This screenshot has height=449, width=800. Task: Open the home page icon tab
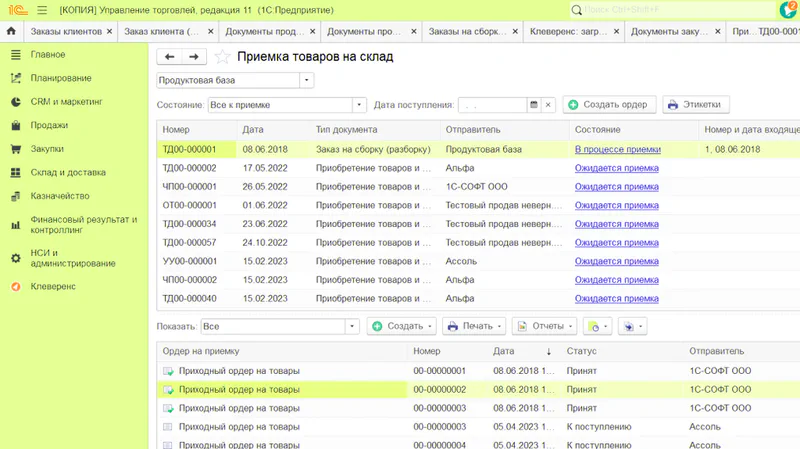tap(10, 32)
